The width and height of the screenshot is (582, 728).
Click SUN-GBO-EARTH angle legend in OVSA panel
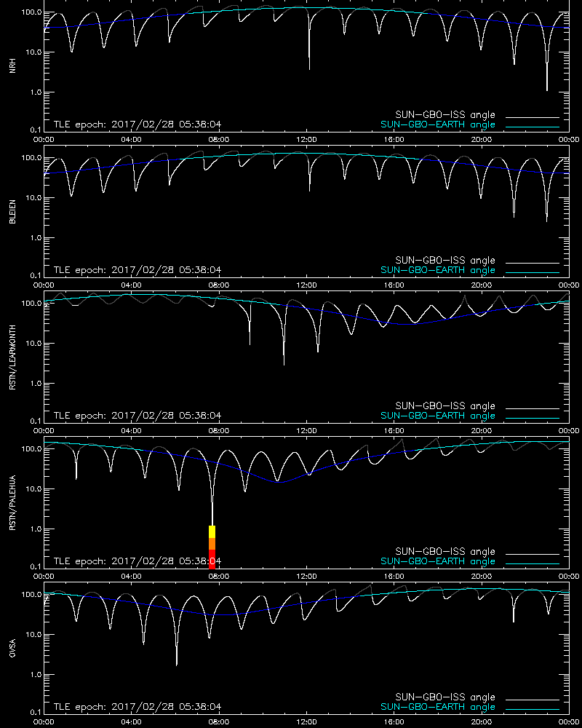click(438, 707)
